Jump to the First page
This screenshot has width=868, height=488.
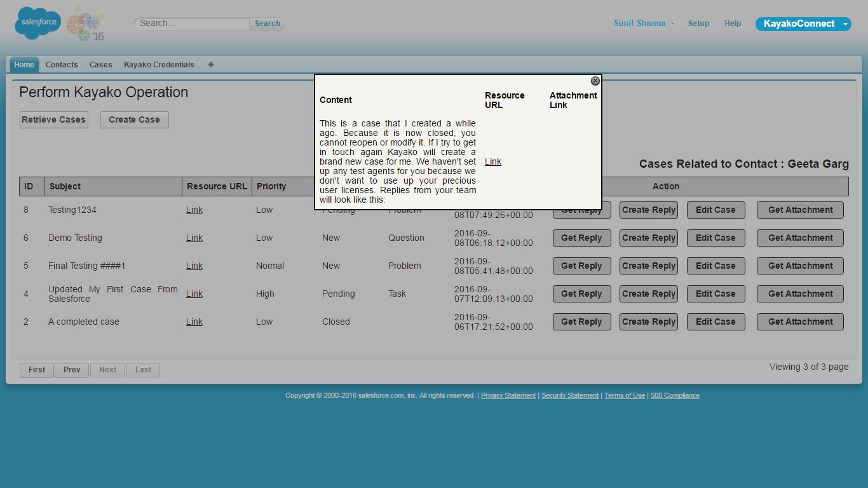coord(37,370)
